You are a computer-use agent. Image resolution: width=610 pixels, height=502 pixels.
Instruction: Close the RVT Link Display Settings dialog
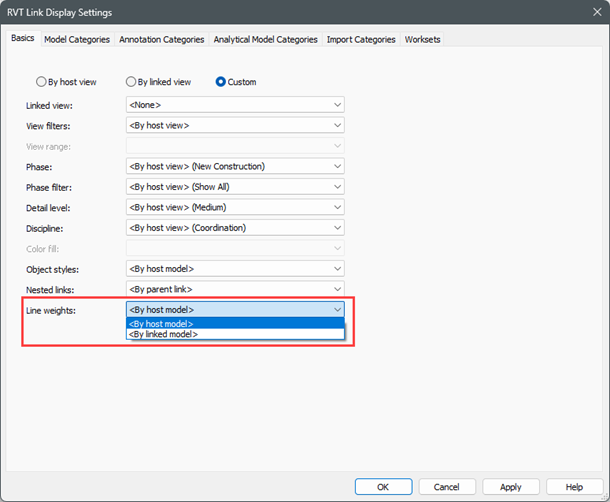click(587, 12)
